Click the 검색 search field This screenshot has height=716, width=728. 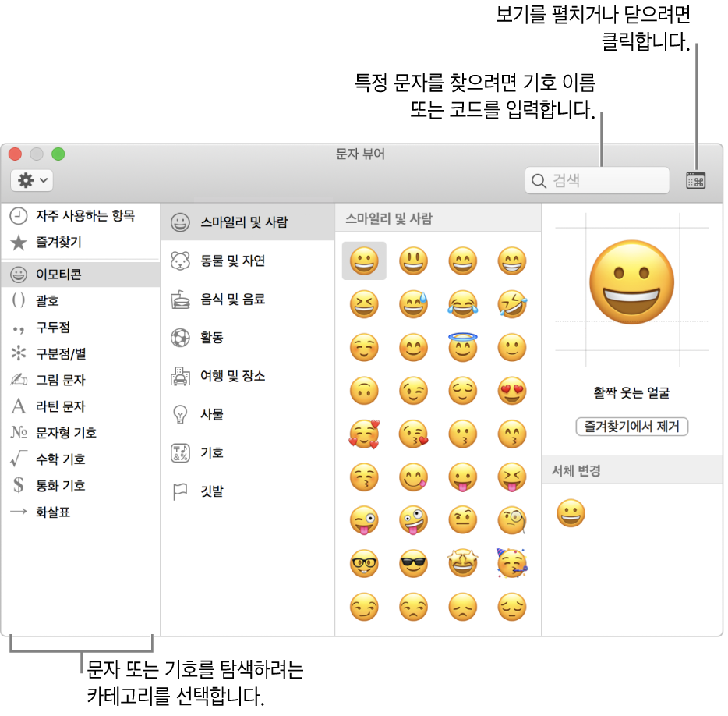point(597,180)
